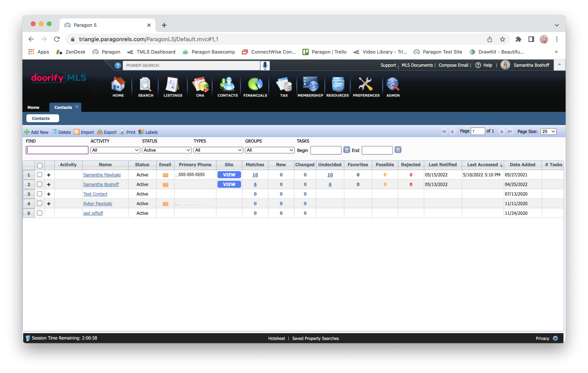Open the Search module icon
Screen dimensions: 588x373
[x=146, y=87]
